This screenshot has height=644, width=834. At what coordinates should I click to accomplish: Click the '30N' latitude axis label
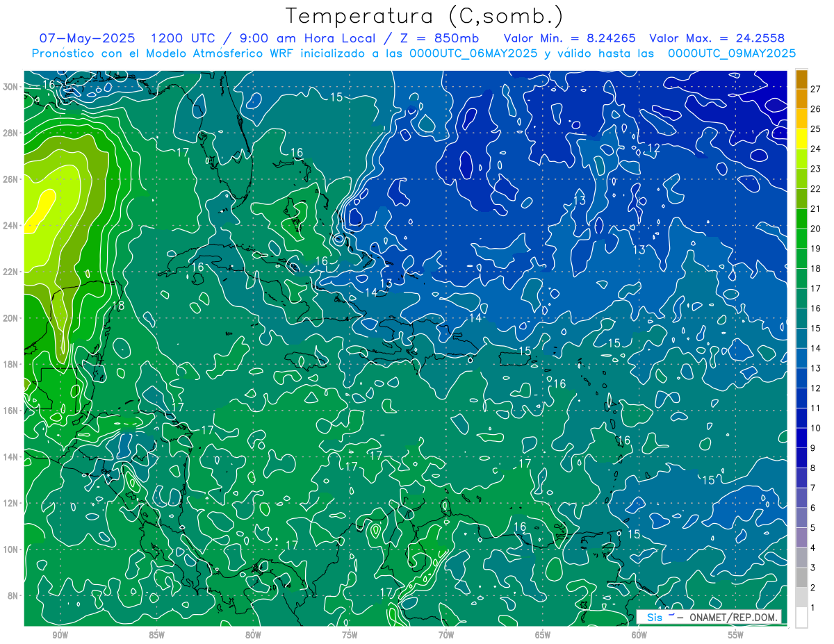[x=10, y=87]
